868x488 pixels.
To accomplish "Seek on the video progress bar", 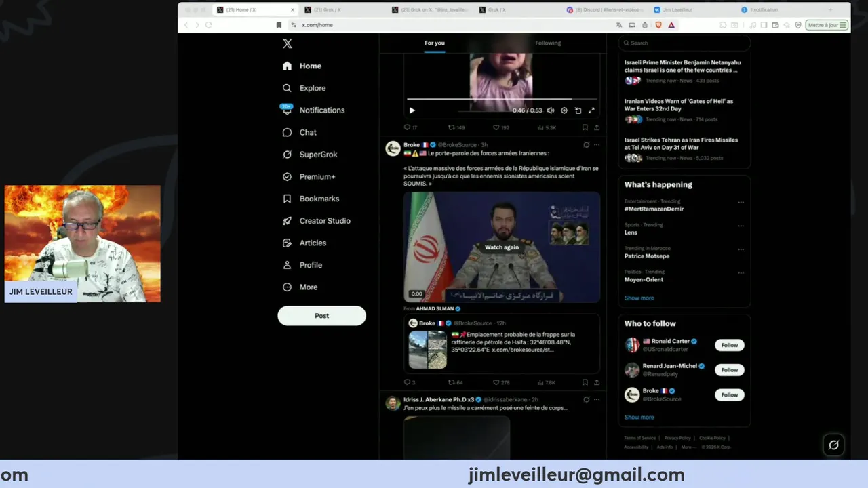I will click(x=501, y=100).
